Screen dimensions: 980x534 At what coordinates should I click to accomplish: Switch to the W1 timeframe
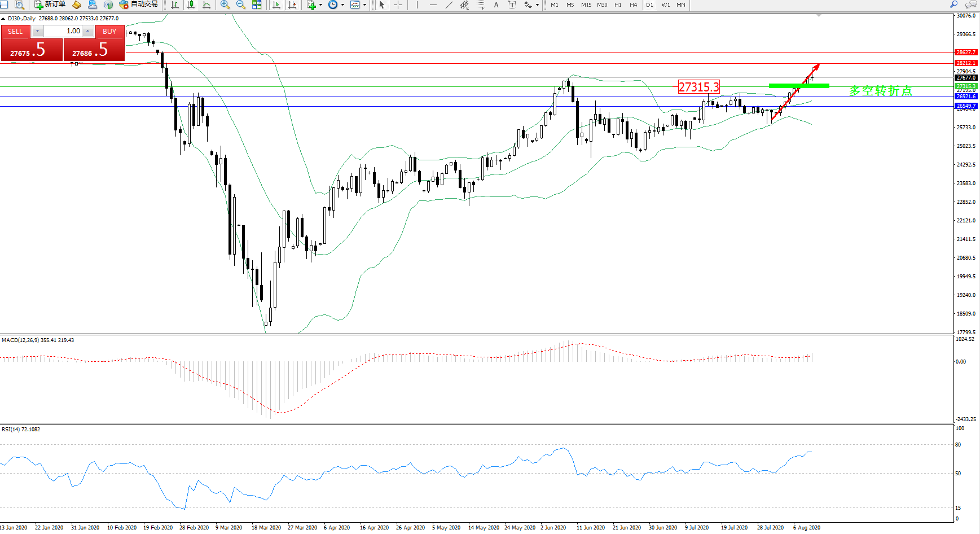point(666,5)
